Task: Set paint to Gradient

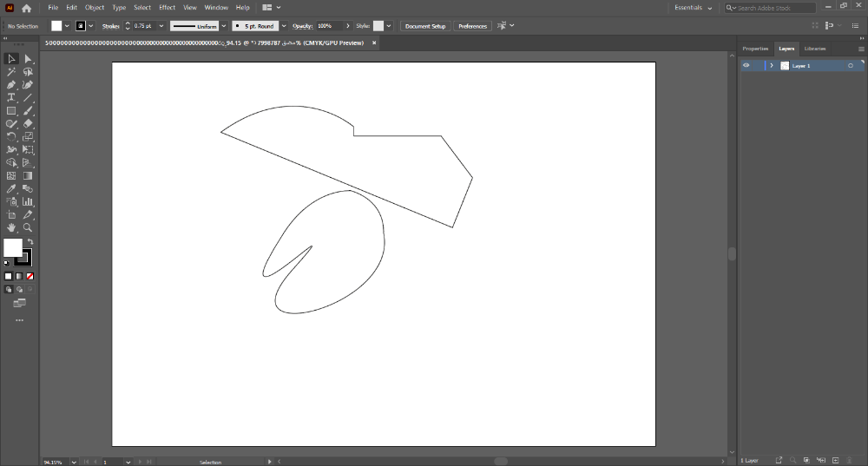Action: (19, 276)
